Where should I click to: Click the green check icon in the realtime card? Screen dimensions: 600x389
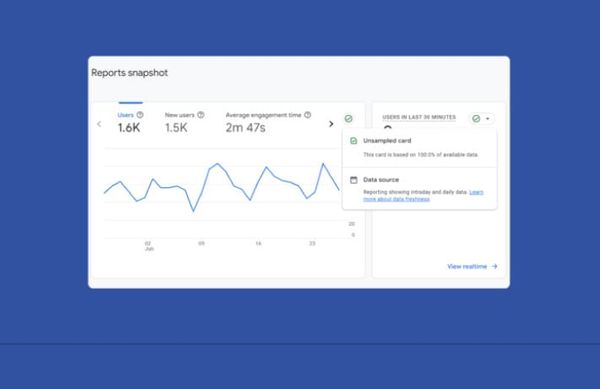(x=476, y=119)
